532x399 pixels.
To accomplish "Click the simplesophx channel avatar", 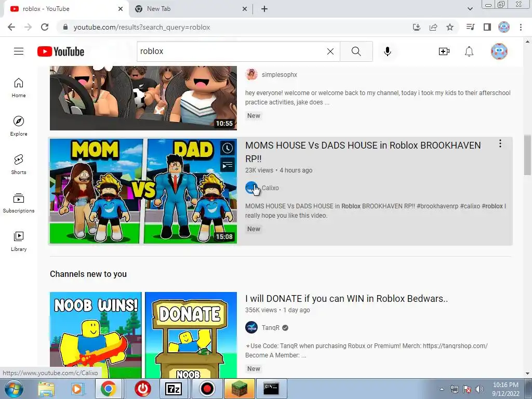I will 251,74.
